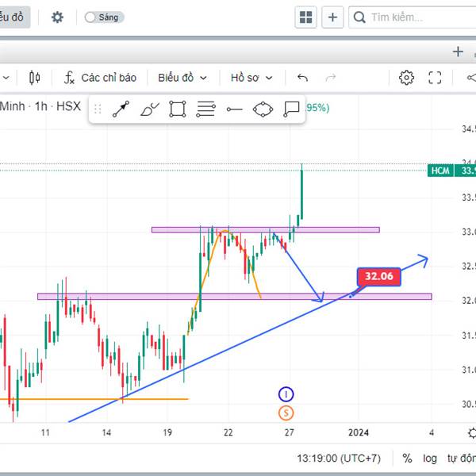The image size is (476, 476).
Task: Select the brush drawing tool
Action: click(x=149, y=109)
